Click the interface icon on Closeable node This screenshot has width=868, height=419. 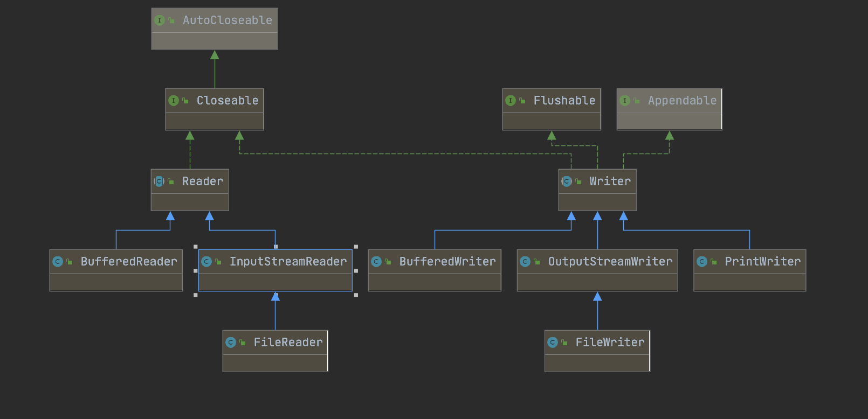point(174,101)
